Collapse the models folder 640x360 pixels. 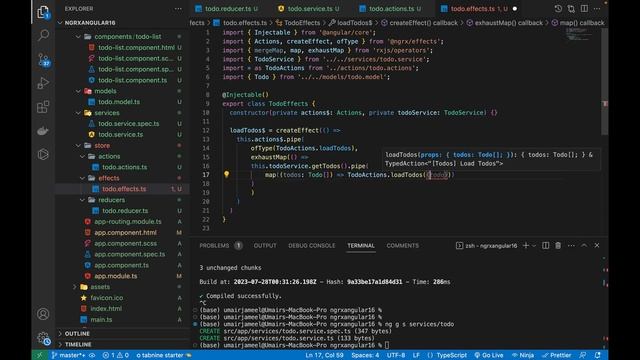[78, 91]
